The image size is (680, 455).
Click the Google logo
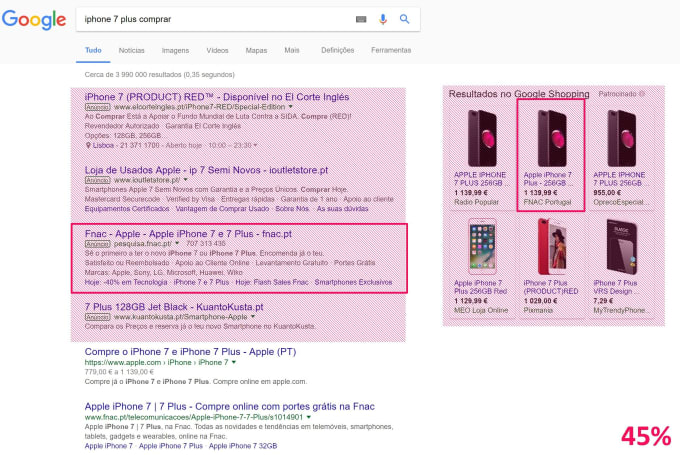[x=34, y=20]
